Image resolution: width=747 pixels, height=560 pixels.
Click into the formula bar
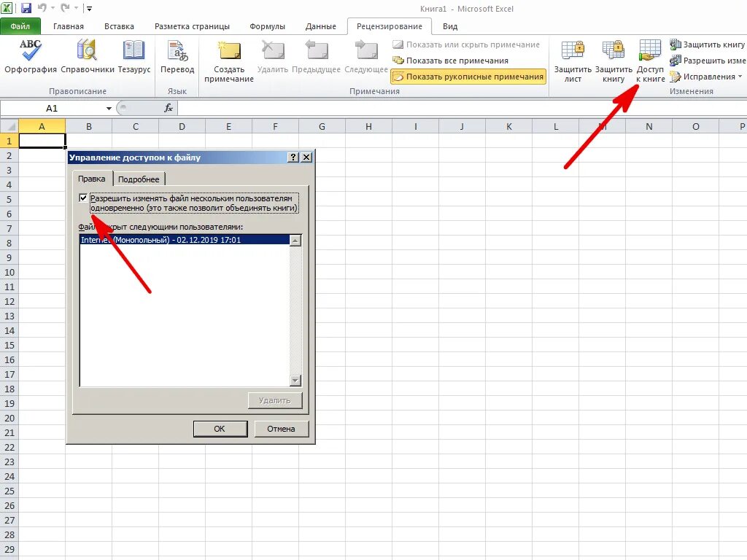point(462,109)
